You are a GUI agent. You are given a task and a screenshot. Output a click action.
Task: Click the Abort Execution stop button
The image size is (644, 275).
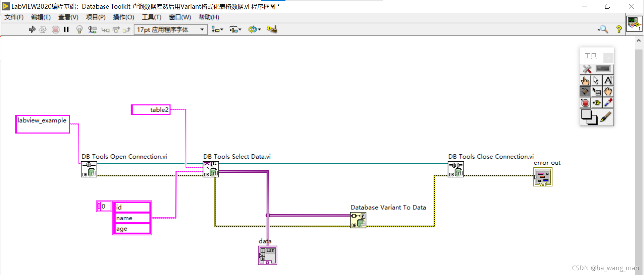point(56,30)
